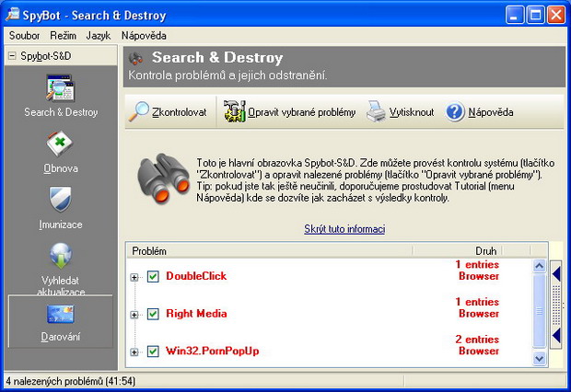
Task: Click the Nápověda toolbar button label
Action: 491,112
